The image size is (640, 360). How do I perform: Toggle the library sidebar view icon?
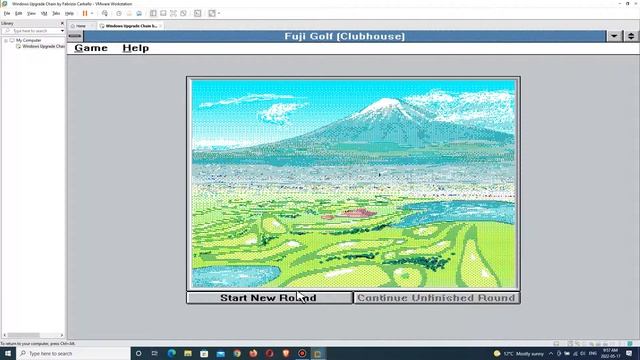153,13
